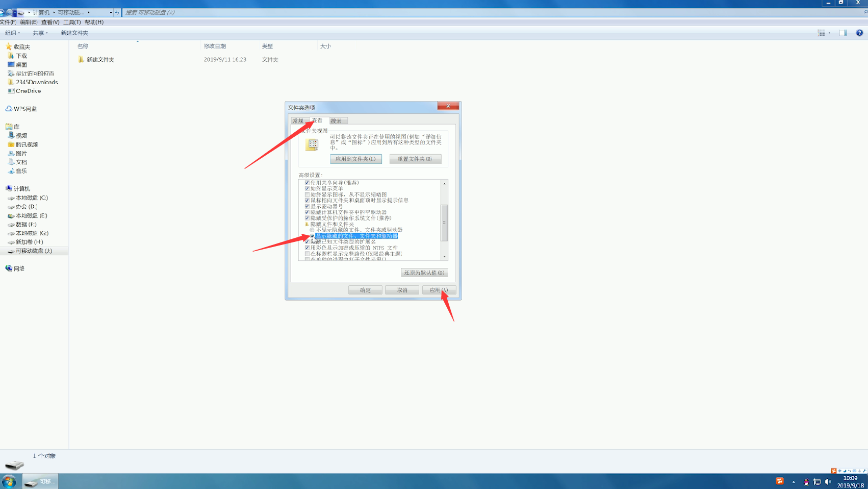This screenshot has width=868, height=489.
Task: Click 还原为默认值(D) button
Action: 424,273
